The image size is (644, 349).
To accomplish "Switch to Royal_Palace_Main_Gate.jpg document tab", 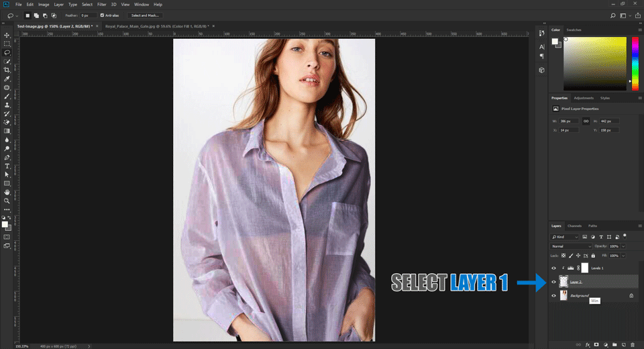I will [157, 26].
